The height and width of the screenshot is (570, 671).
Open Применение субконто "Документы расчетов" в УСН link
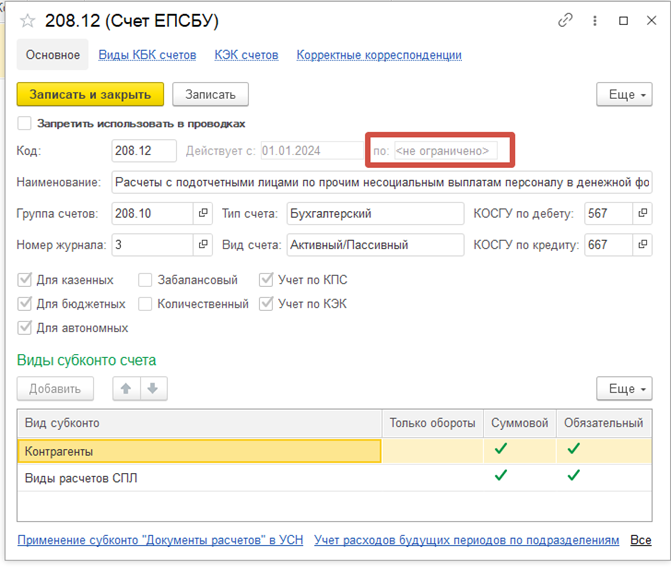(160, 540)
